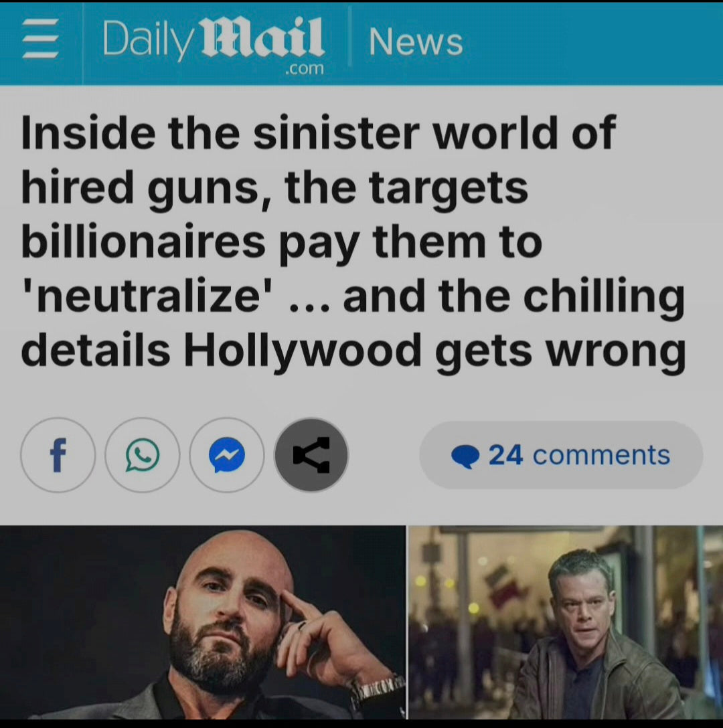Screen dimensions: 723x728
Task: Click the blue speech bubble comment icon
Action: pyautogui.click(x=465, y=456)
